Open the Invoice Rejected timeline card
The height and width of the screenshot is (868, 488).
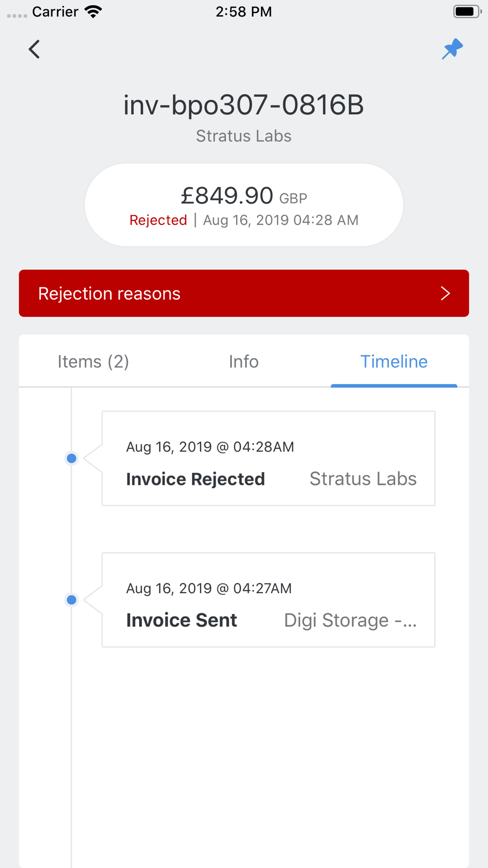[268, 458]
